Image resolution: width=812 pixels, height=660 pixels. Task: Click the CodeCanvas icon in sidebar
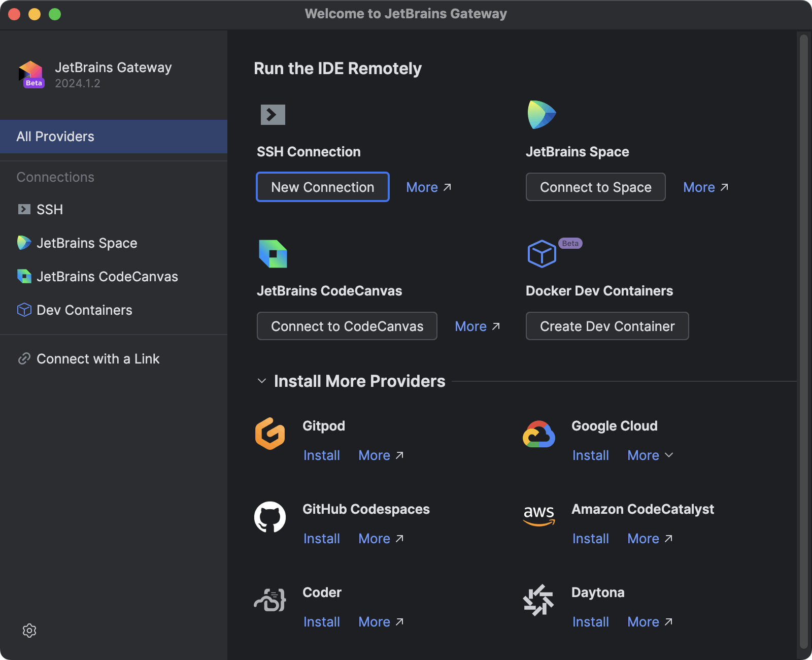pos(24,276)
